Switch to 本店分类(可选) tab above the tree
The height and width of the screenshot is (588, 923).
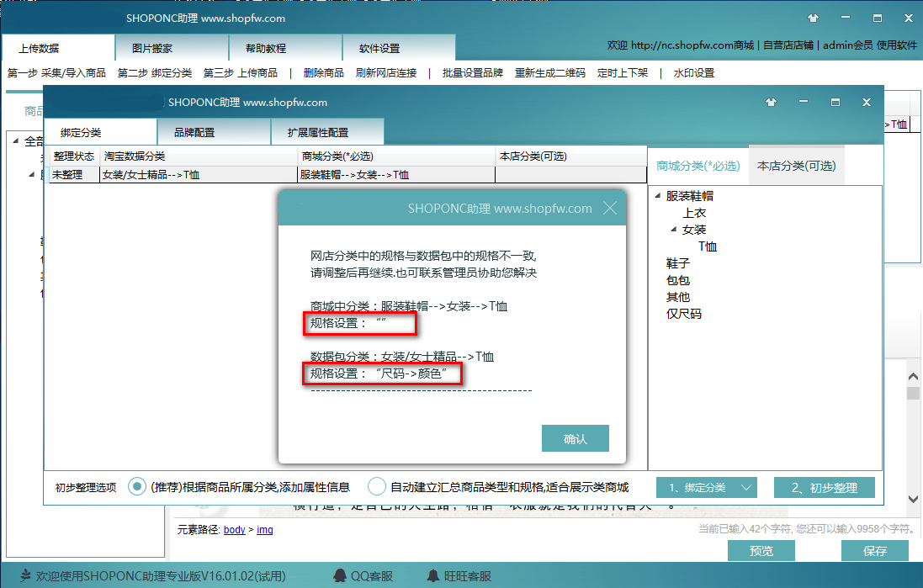click(x=797, y=166)
